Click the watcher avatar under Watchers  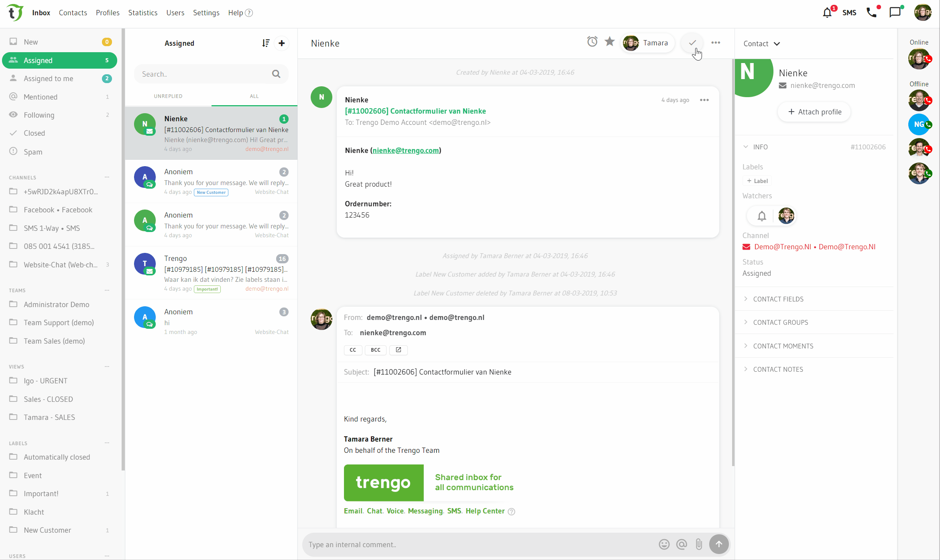click(786, 216)
